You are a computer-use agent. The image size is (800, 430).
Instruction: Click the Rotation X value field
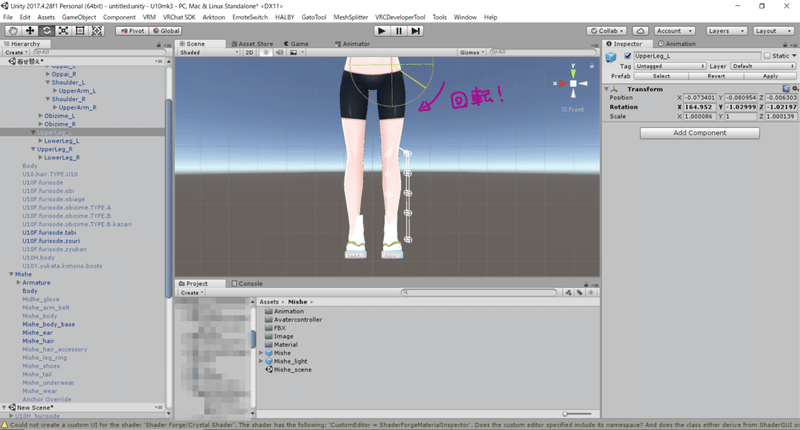(699, 107)
